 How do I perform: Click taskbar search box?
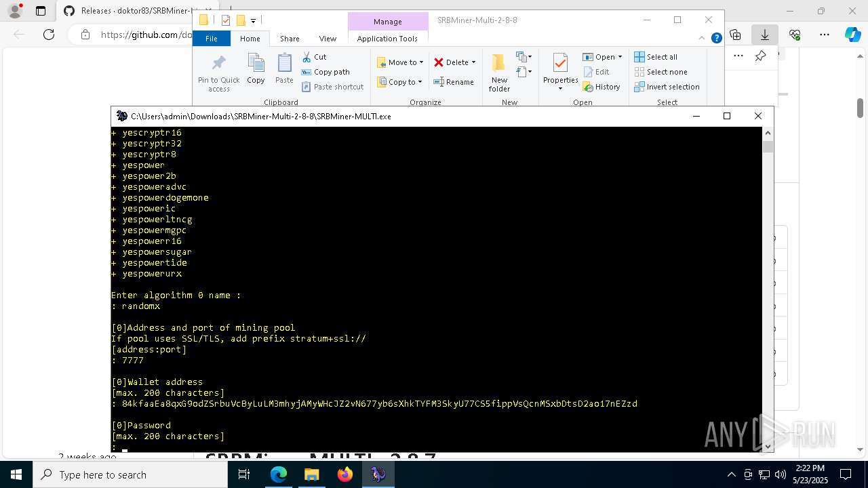click(x=130, y=474)
